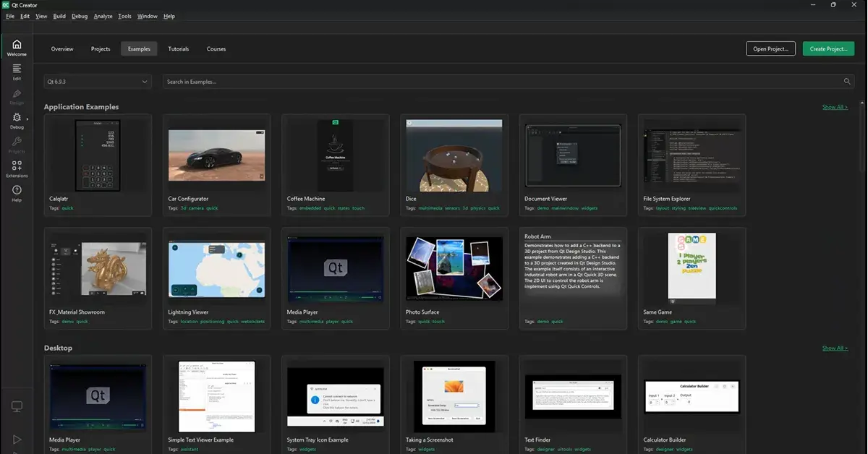Switch to the Projects tab
Image resolution: width=868 pixels, height=454 pixels.
[101, 49]
